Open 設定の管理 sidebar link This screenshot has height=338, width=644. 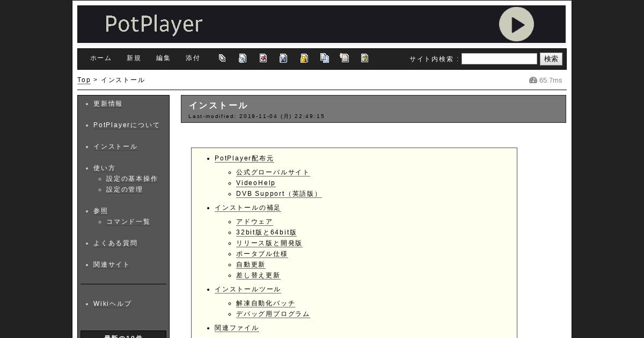[x=125, y=189]
